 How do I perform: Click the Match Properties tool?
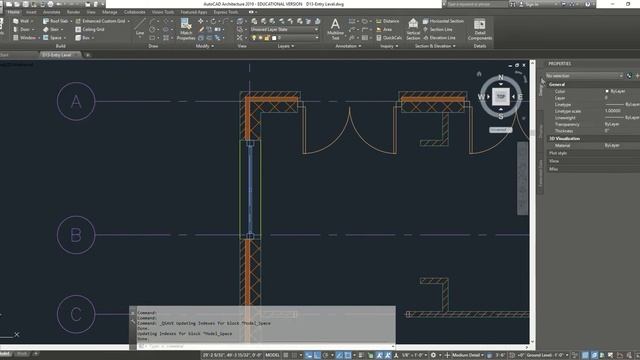point(186,29)
